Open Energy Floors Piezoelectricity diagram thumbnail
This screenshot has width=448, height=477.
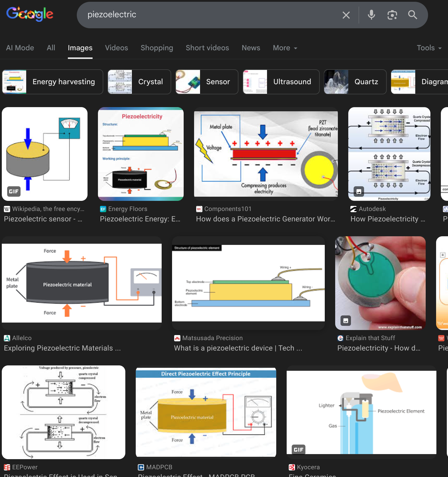click(141, 154)
